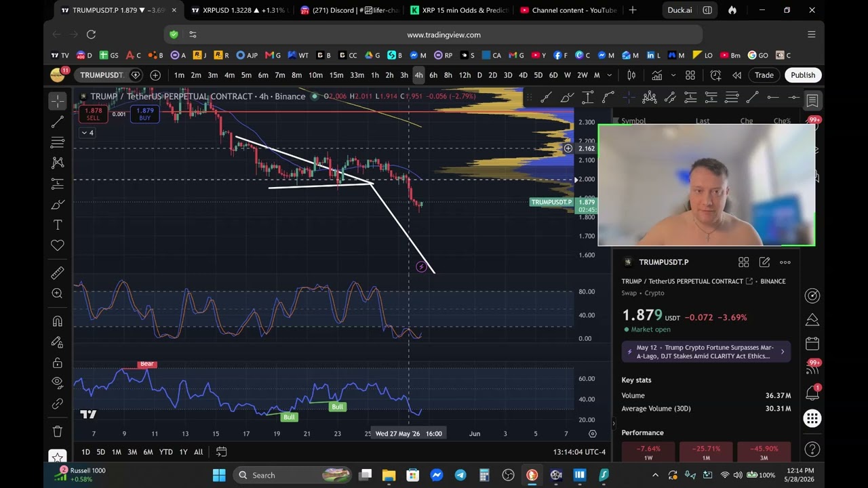Open chart settings gear near time axis

(x=593, y=434)
